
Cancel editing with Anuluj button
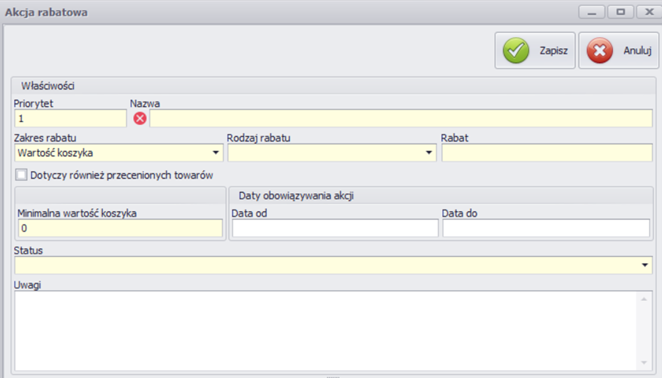click(619, 51)
